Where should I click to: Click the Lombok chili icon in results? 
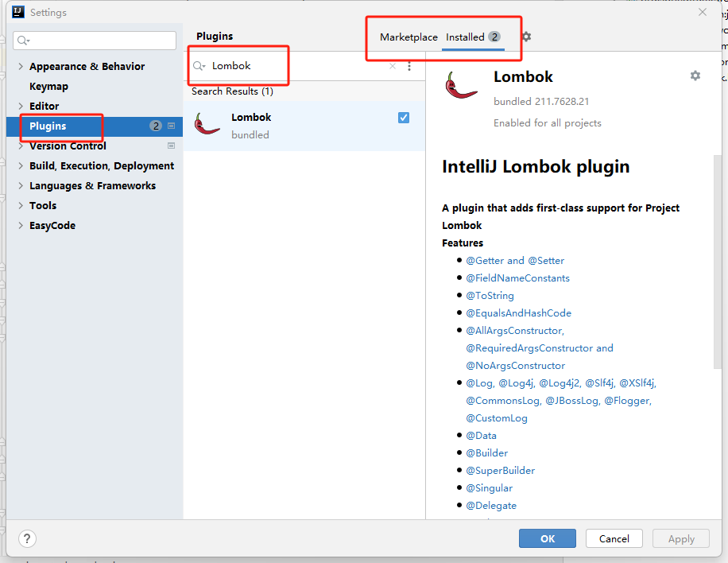207,125
